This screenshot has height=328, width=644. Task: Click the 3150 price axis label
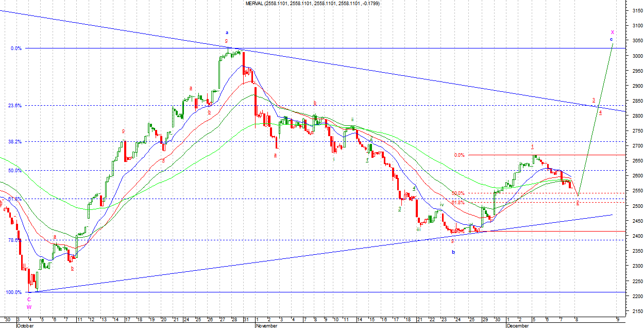coord(635,10)
